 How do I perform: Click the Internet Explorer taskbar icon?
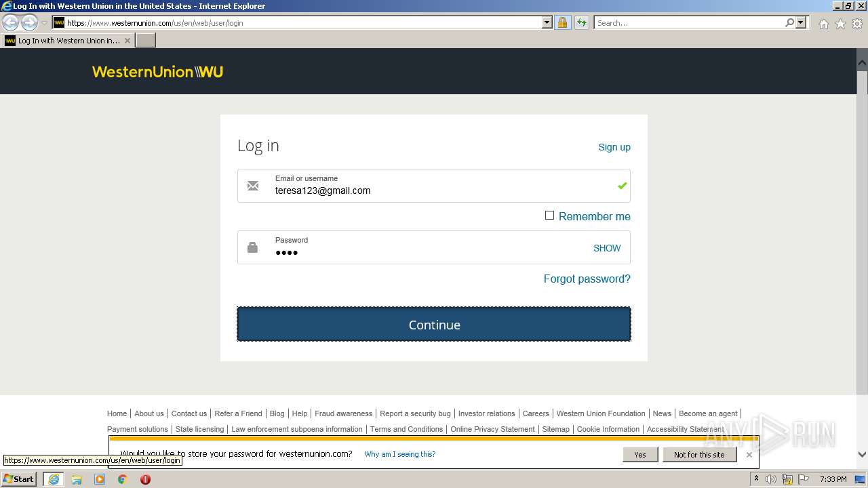click(x=53, y=479)
